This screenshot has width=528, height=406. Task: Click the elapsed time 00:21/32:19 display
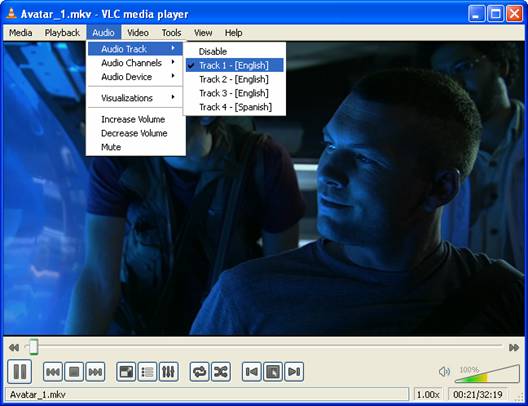[x=478, y=394]
